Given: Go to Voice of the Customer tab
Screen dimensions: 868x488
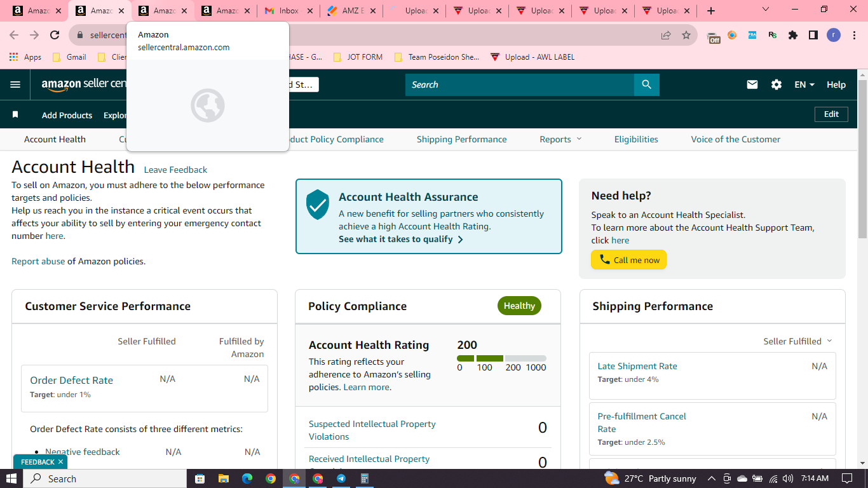Looking at the screenshot, I should tap(736, 139).
